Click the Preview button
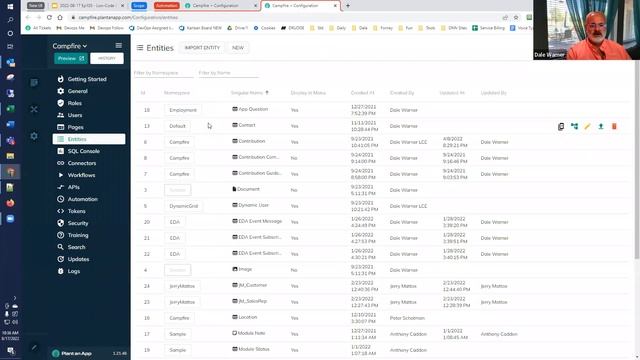 coord(71,58)
